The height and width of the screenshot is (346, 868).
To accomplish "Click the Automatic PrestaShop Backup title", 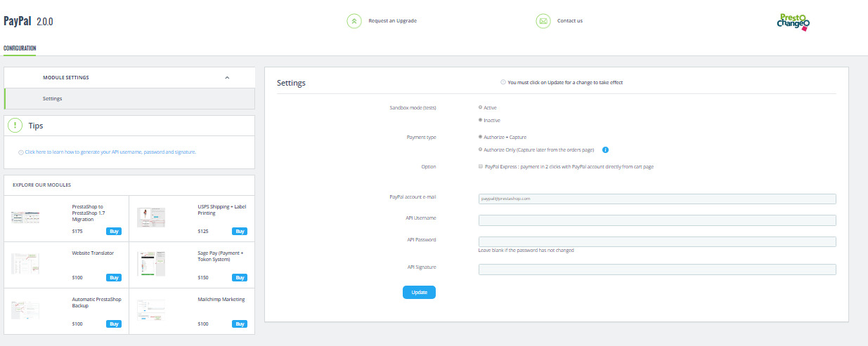I will coord(96,302).
